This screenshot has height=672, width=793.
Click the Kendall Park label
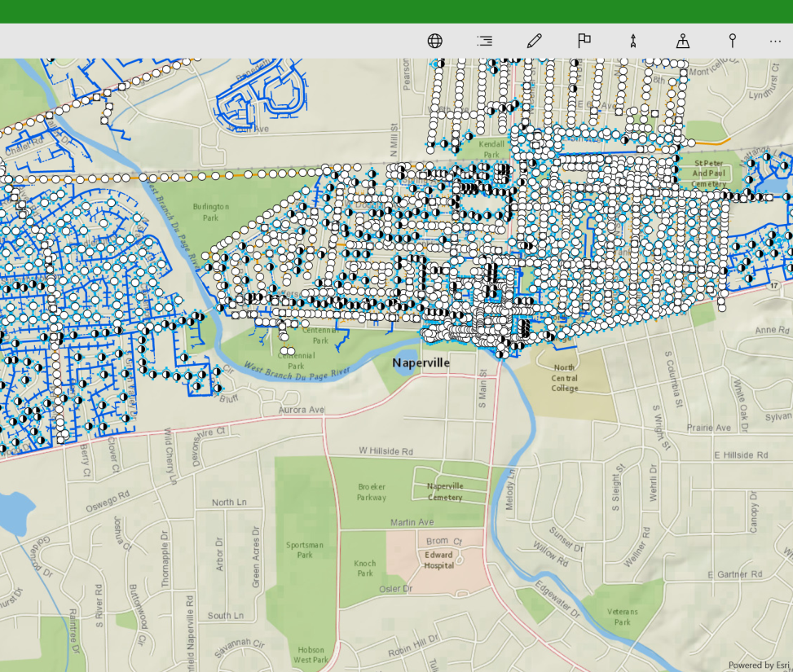coord(491,149)
